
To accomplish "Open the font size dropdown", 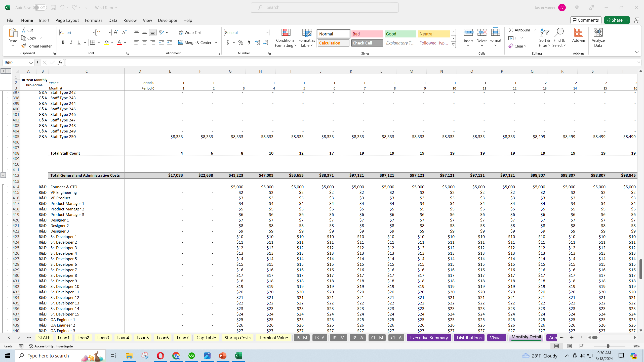I will click(x=110, y=32).
